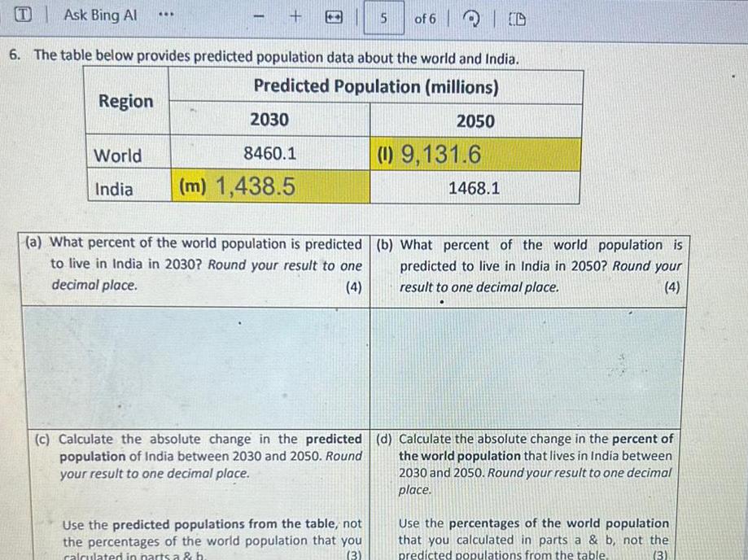
Task: Click the part (c) question text
Action: [x=199, y=456]
